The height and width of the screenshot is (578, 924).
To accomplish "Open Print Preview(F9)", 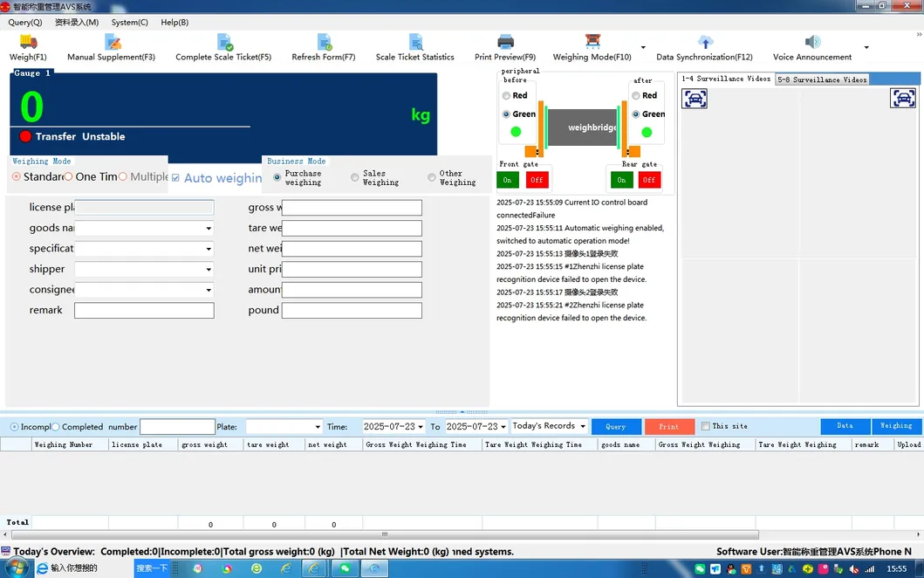I will point(504,48).
